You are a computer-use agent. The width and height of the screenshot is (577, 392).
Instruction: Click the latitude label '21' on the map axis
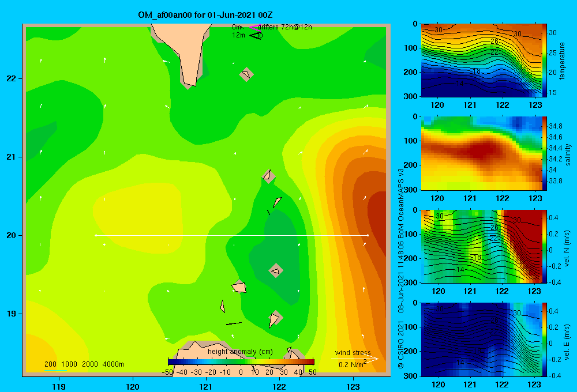10,157
